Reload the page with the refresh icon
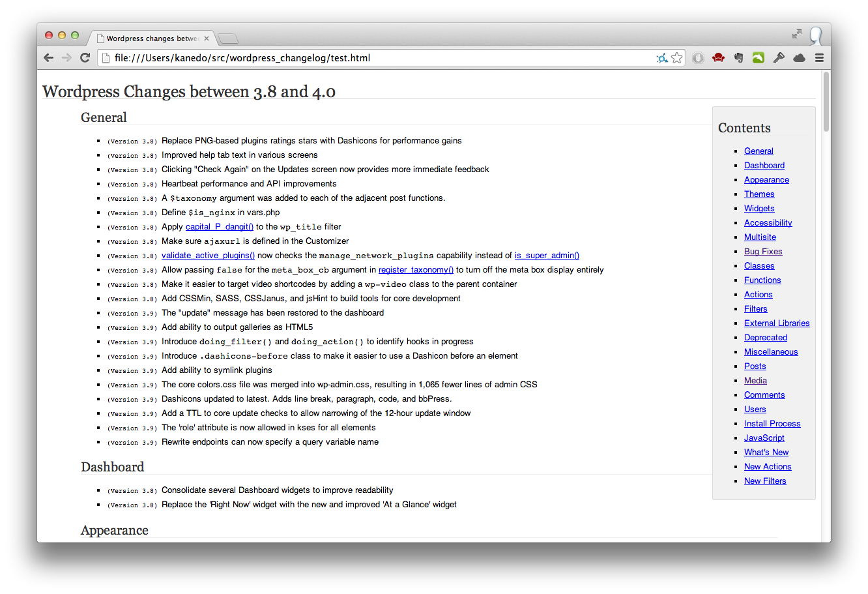Image resolution: width=868 pixels, height=594 pixels. point(85,57)
